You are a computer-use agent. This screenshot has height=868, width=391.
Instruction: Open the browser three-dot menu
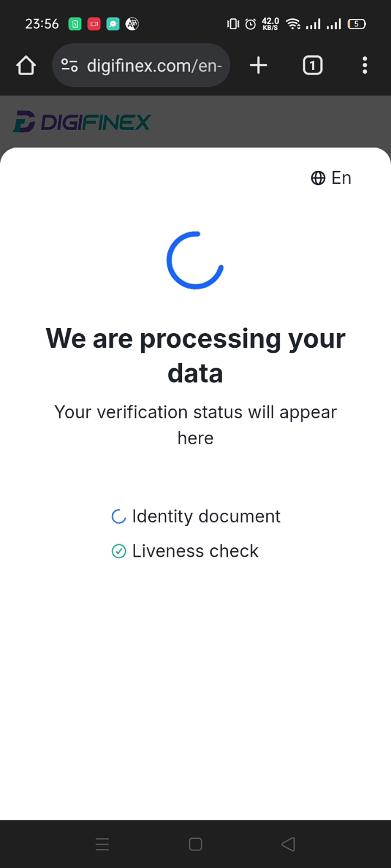tap(365, 66)
